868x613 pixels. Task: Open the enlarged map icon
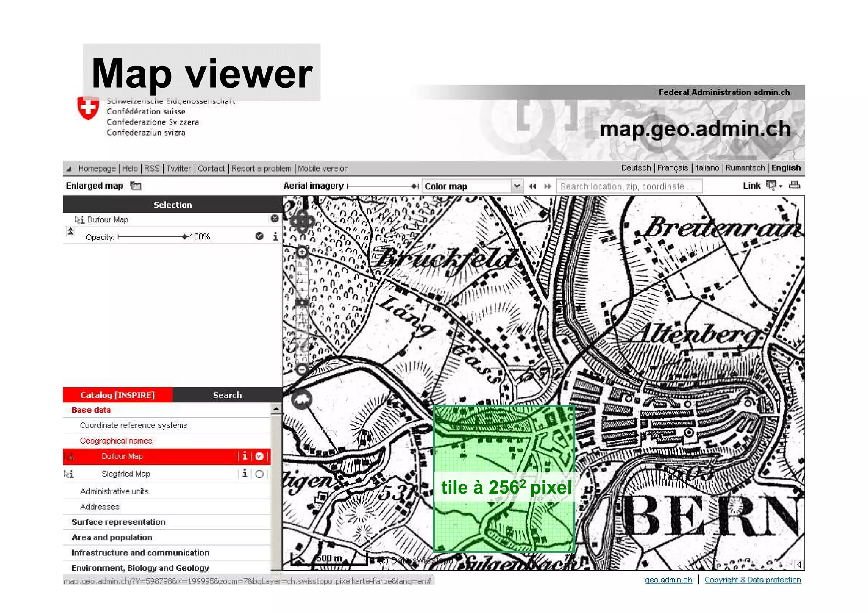point(136,186)
